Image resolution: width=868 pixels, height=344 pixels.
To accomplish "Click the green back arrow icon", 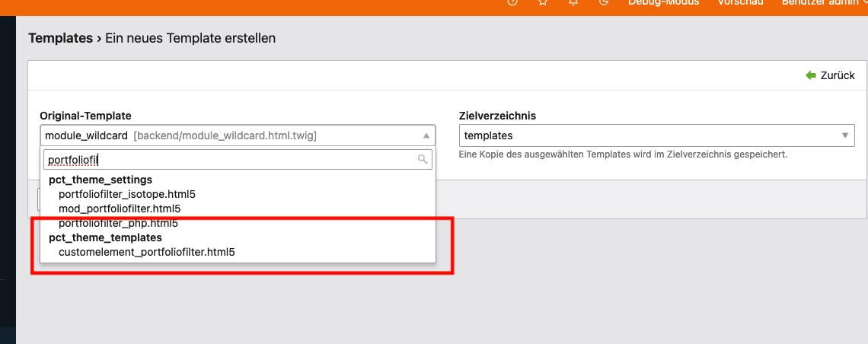I will point(811,75).
